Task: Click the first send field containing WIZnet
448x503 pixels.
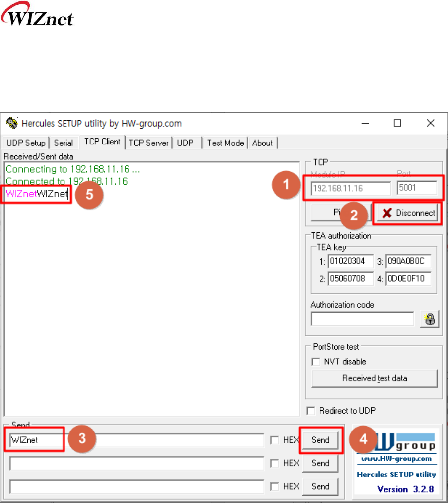Action: click(x=137, y=440)
